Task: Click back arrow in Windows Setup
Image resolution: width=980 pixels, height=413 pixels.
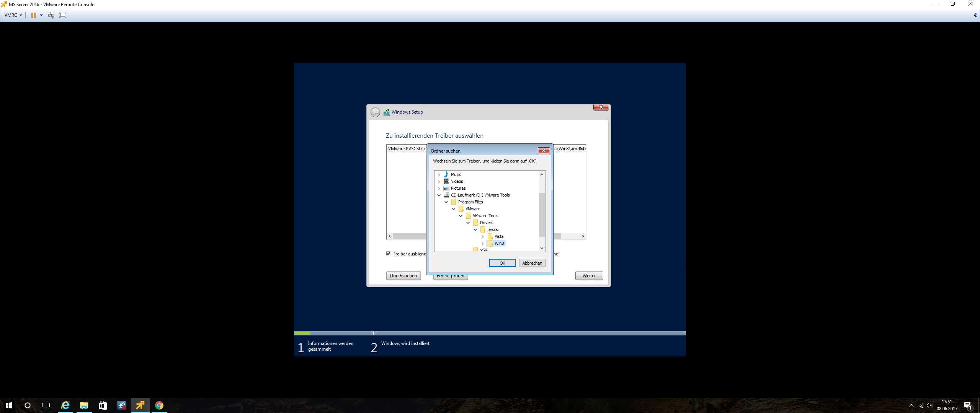Action: click(375, 112)
